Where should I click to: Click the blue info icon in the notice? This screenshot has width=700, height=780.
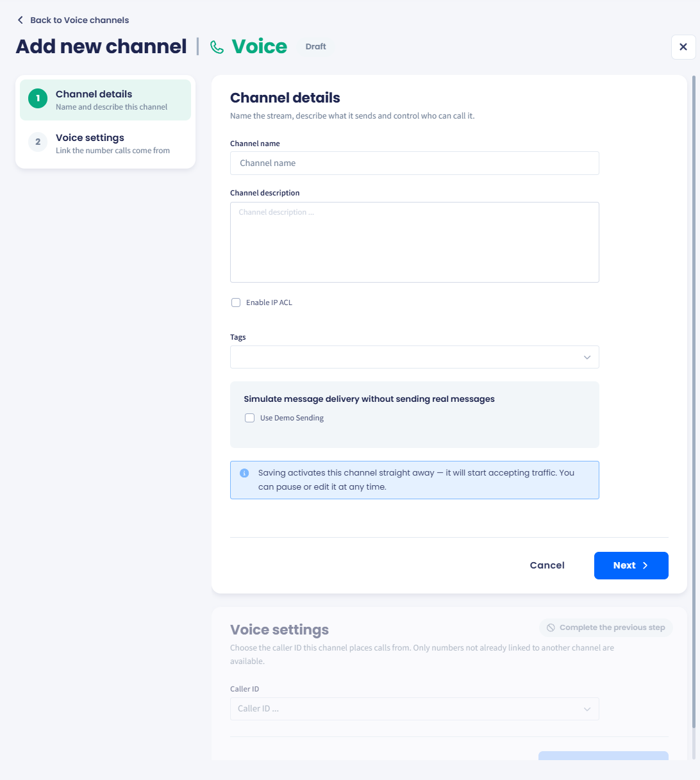[244, 473]
